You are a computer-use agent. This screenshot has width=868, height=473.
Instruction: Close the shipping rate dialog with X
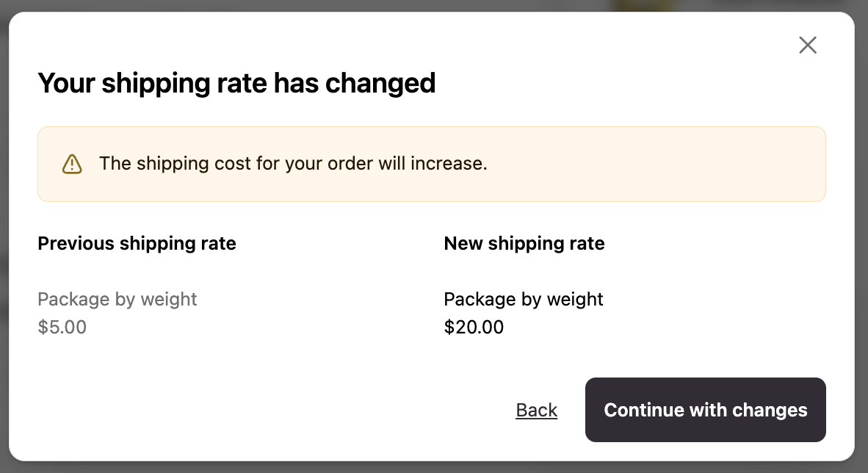coord(808,46)
